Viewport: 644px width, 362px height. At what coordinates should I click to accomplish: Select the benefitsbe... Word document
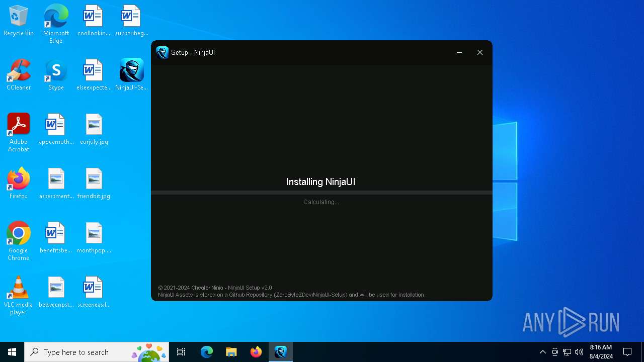coord(56,238)
